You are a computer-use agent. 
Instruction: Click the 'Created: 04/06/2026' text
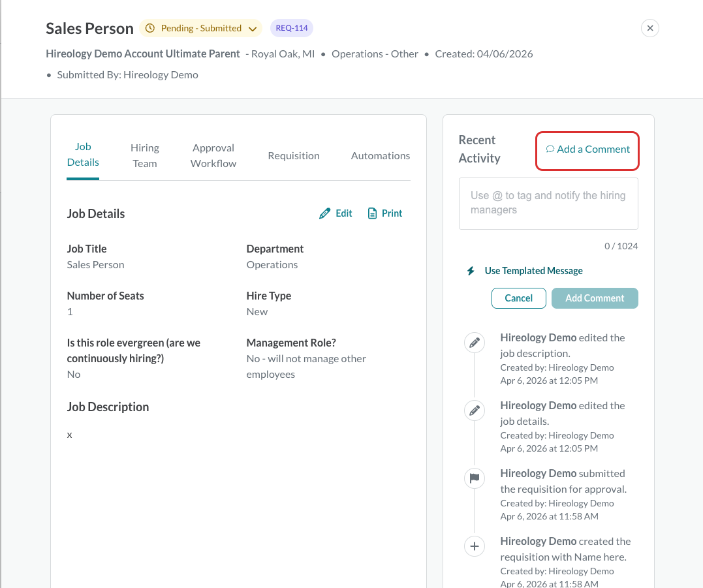[x=484, y=54]
